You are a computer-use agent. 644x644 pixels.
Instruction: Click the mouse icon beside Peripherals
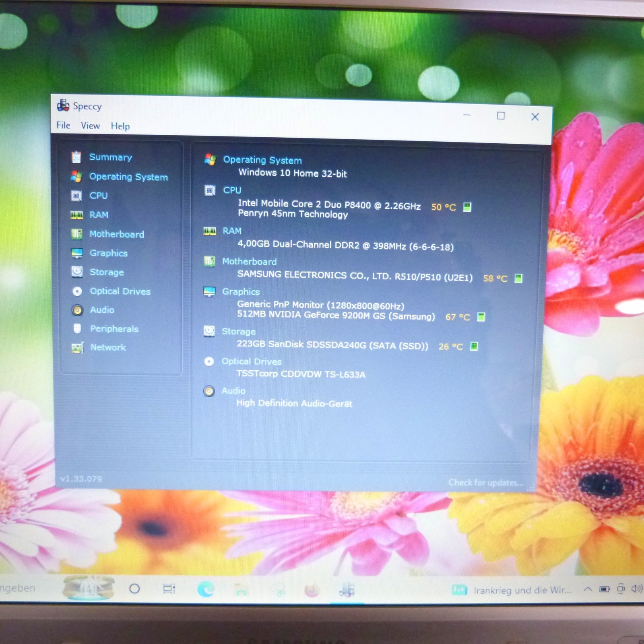point(78,328)
